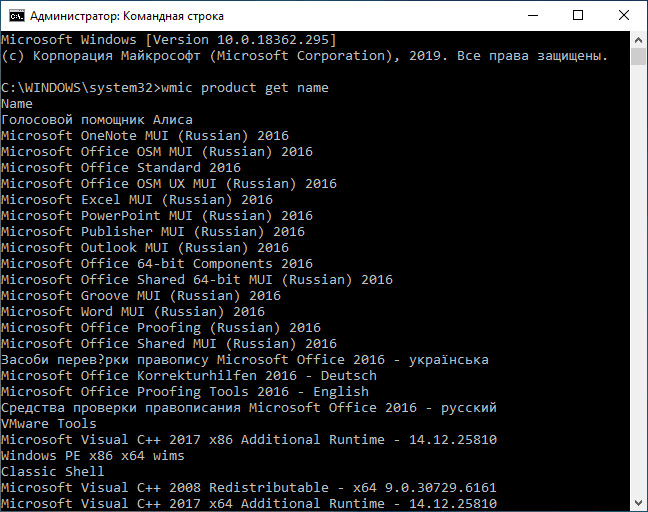Viewport: 648px width, 512px height.
Task: Click the 'Classic Shell' output line
Action: [x=53, y=472]
